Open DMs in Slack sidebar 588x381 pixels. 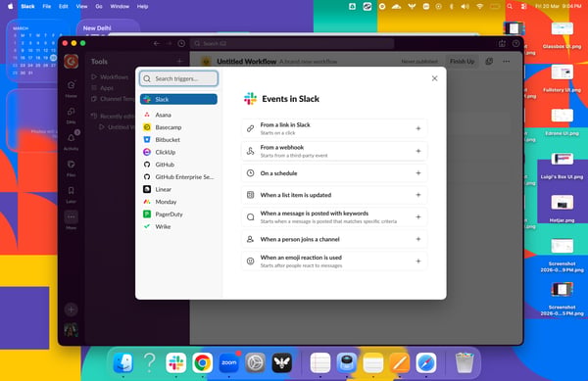tap(71, 115)
